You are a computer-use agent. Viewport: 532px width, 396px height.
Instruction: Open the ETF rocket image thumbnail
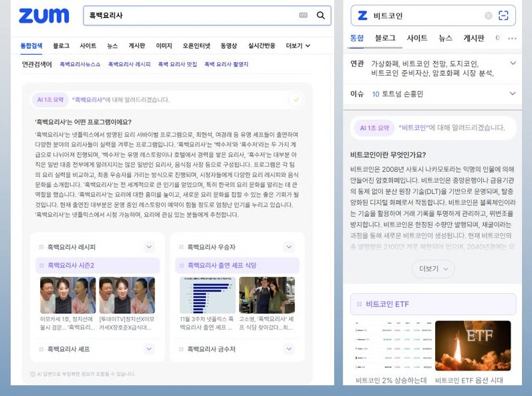click(473, 346)
